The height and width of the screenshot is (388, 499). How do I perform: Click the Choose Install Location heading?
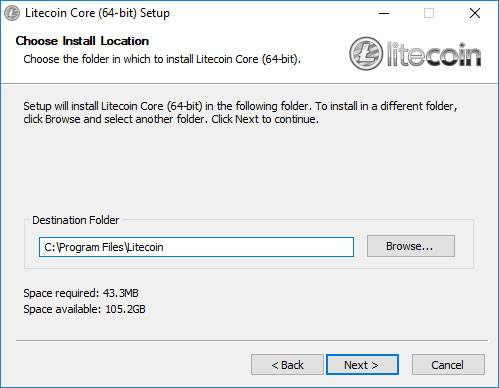(x=82, y=41)
